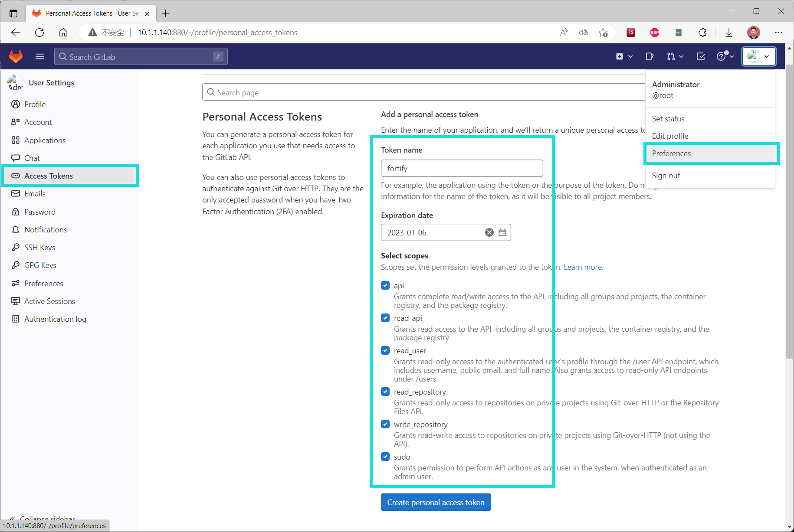Screen dimensions: 794x532
Task: Clear the expiration date value
Action: point(489,232)
